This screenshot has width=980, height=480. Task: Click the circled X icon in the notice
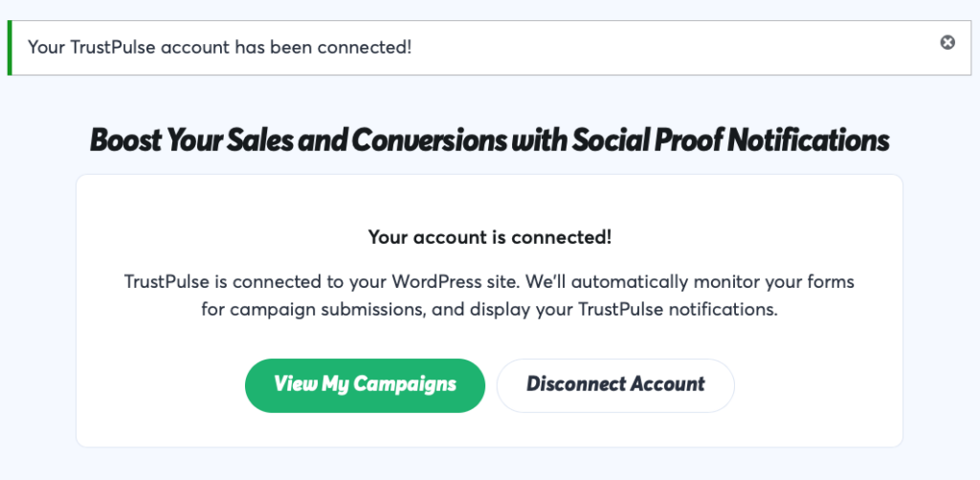pos(947,42)
